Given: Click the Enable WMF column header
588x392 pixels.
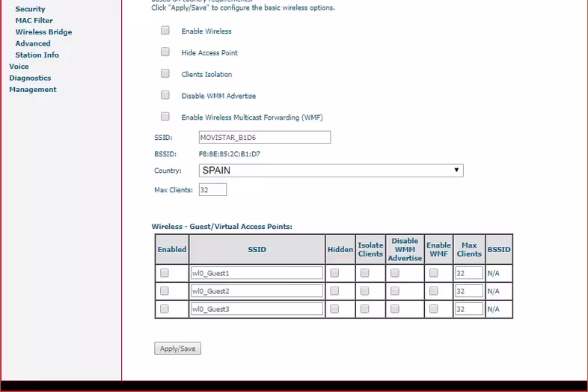Looking at the screenshot, I should coord(438,249).
